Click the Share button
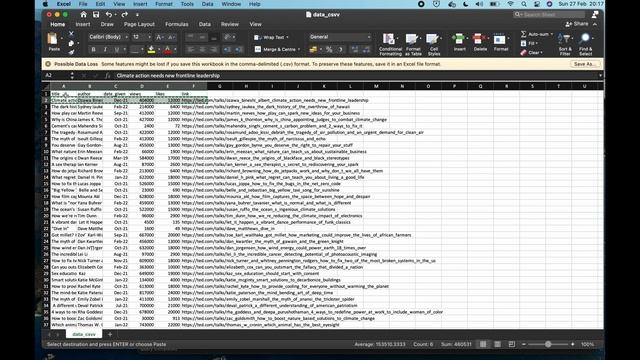Image resolution: width=640 pixels, height=360 pixels. click(x=577, y=24)
